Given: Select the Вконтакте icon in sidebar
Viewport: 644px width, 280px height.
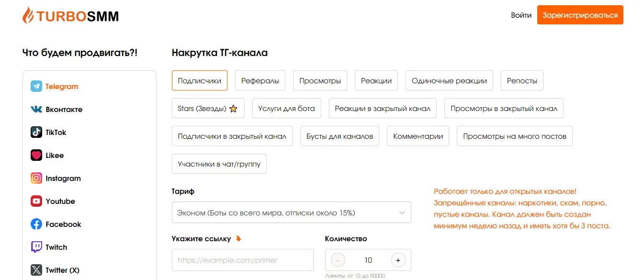Looking at the screenshot, I should pos(36,110).
